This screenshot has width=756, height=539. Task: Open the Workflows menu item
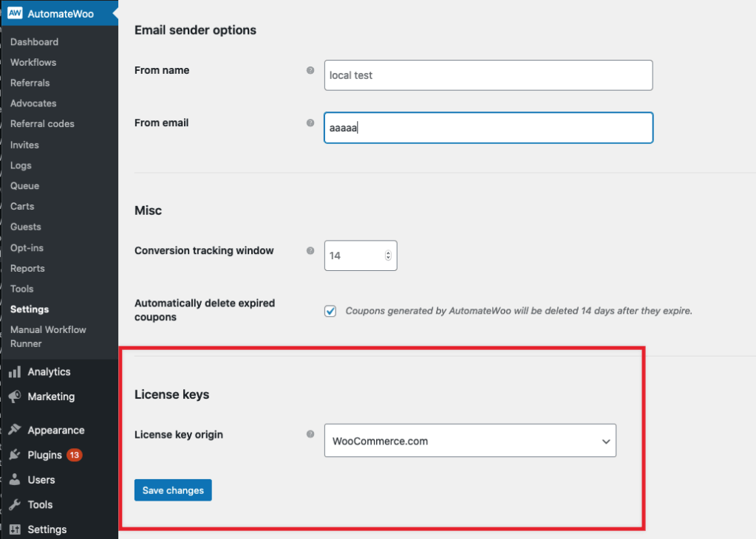click(33, 62)
